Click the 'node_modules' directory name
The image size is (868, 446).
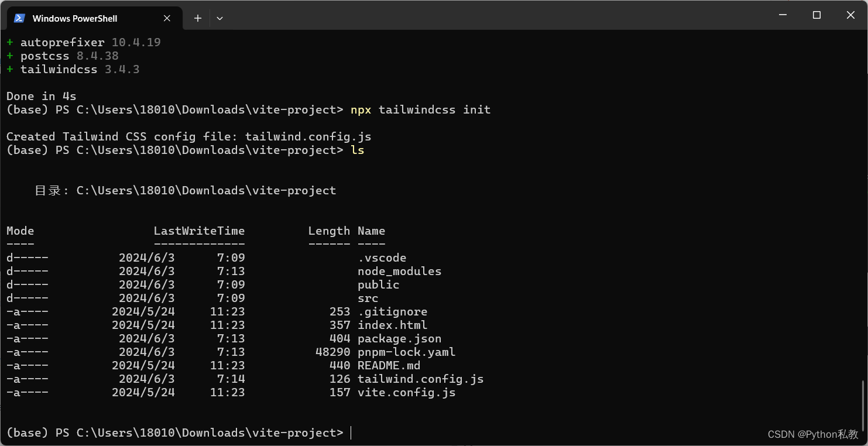[x=399, y=271]
